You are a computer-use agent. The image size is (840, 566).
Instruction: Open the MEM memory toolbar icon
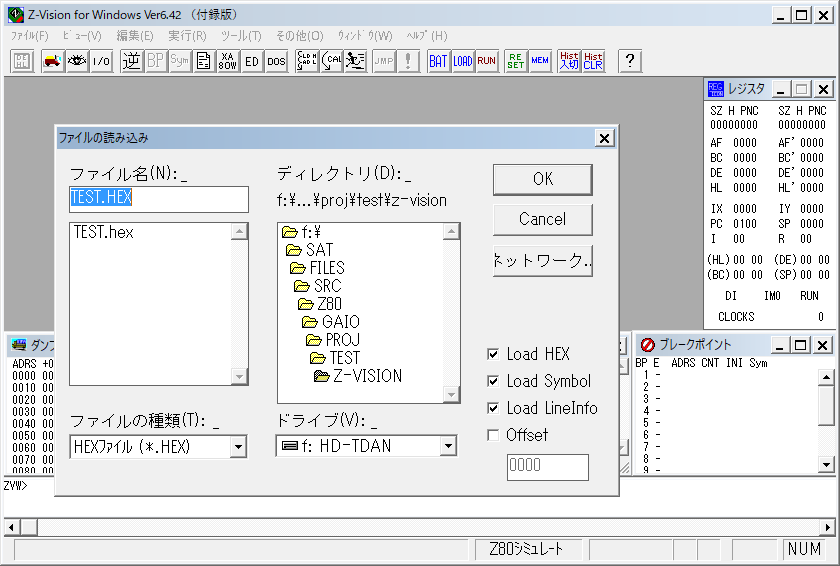(x=540, y=61)
